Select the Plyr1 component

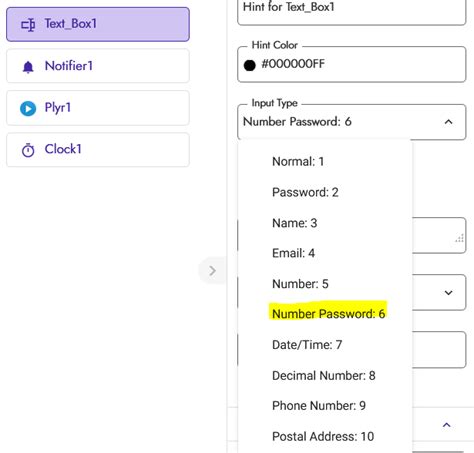click(98, 108)
